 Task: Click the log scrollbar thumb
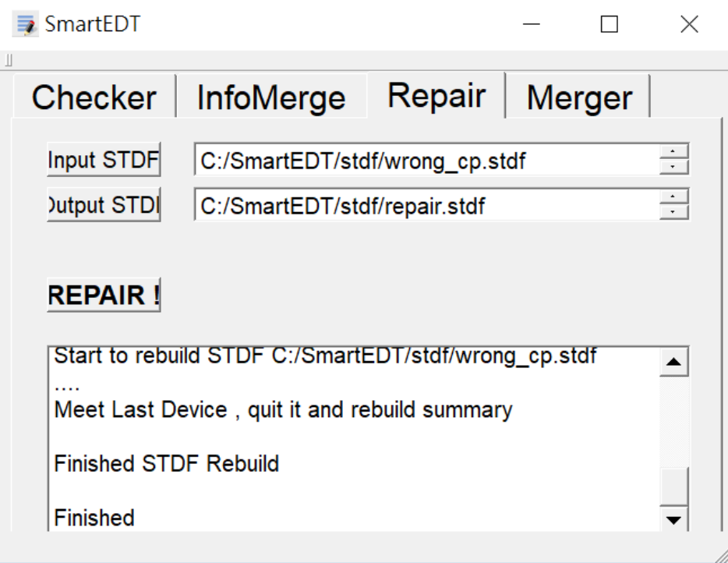coord(674,487)
